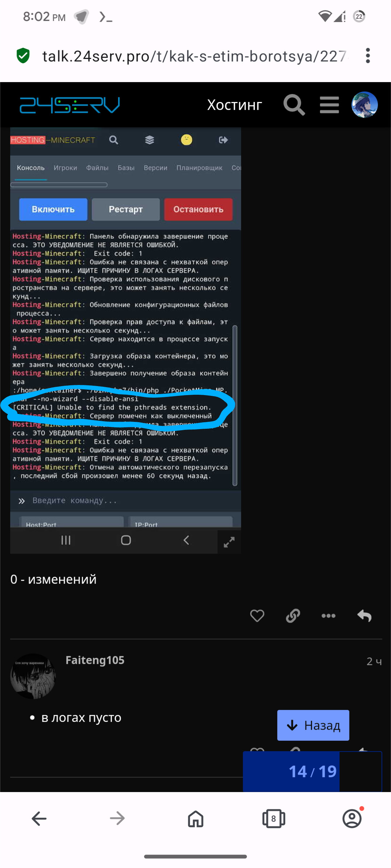Open browser three-dot overflow menu
Viewport: 391px width, 868px height.
point(368,56)
